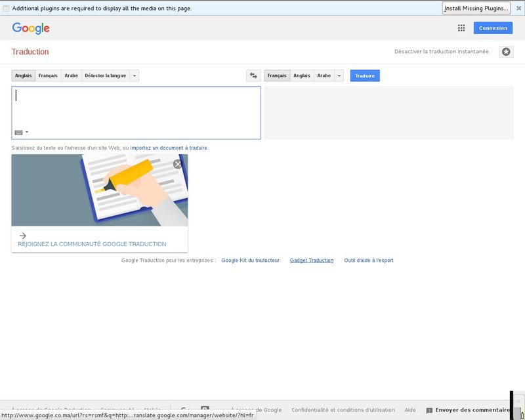Screen dimensions: 525x420
Task: Select Arabe as target language
Action: pyautogui.click(x=324, y=75)
